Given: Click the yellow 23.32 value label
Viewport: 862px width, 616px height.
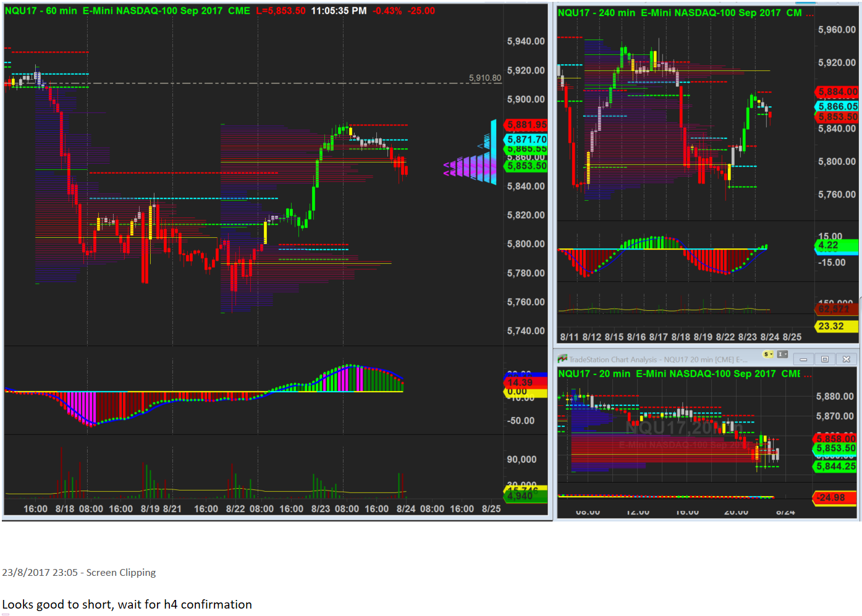Looking at the screenshot, I should 837,326.
